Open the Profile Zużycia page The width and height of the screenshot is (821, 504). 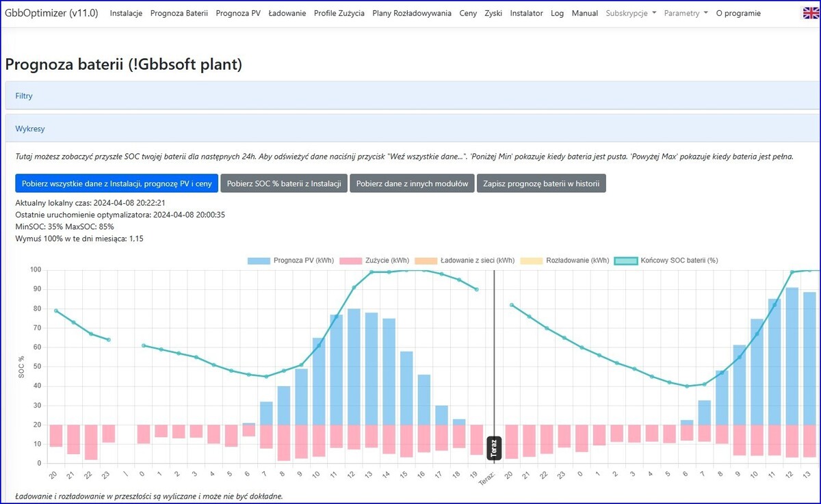339,13
